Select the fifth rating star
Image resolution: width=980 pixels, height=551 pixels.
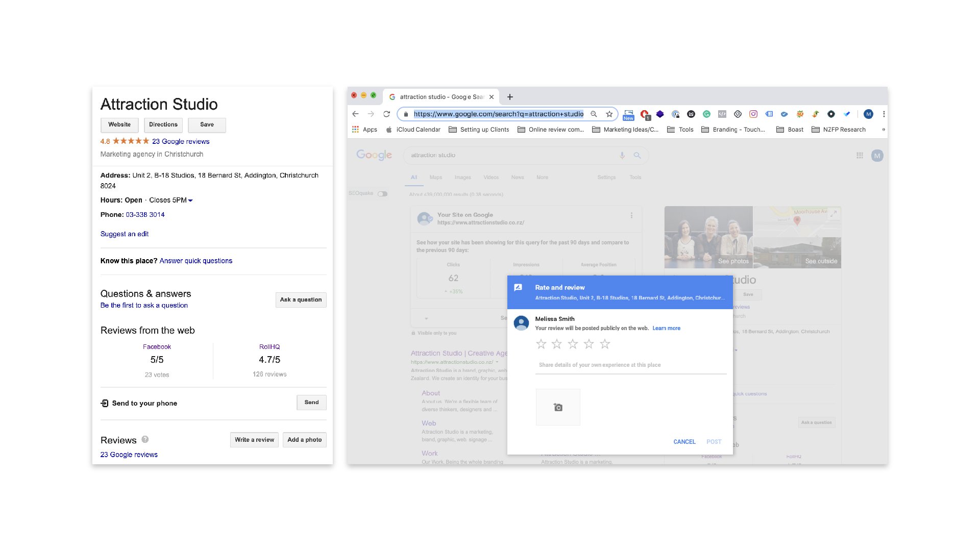coord(605,344)
